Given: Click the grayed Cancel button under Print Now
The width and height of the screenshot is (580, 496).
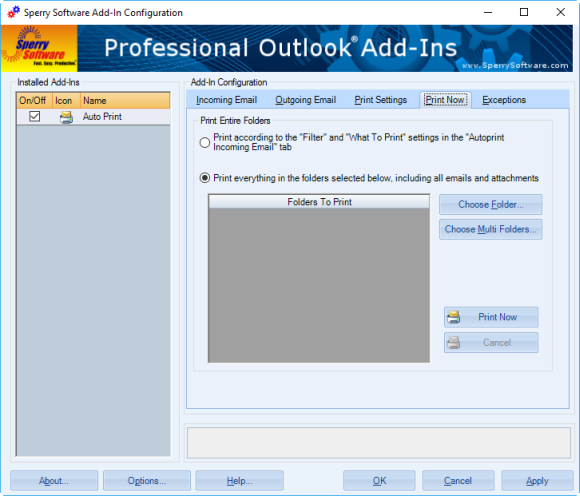Looking at the screenshot, I should click(491, 343).
